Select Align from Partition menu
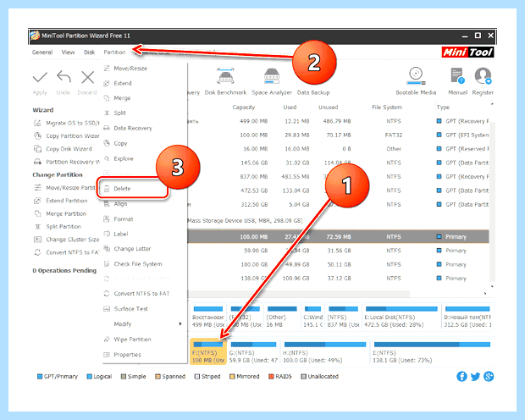Image resolution: width=525 pixels, height=420 pixels. tap(144, 204)
